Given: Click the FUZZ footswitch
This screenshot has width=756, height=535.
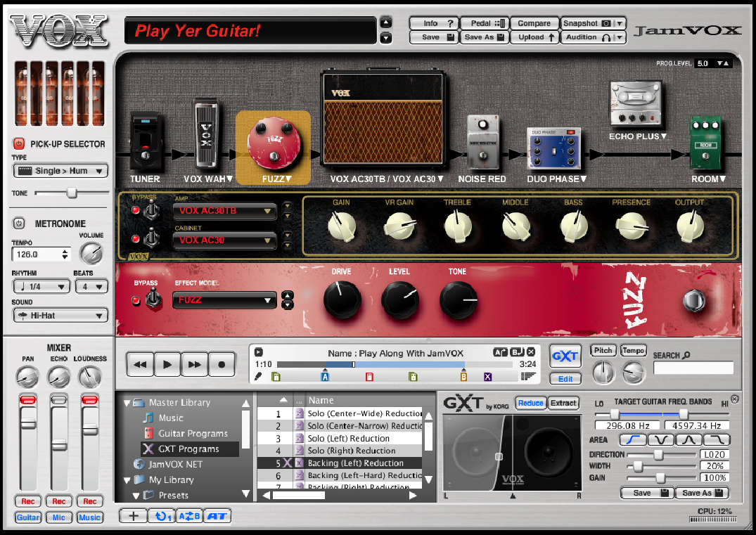Looking at the screenshot, I should click(x=694, y=301).
